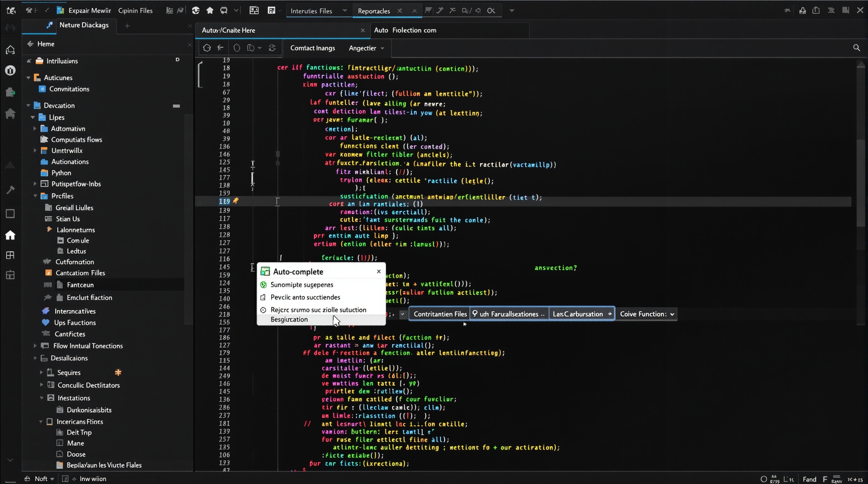
Task: Collapse the Prcfiles folder
Action: pyautogui.click(x=35, y=196)
